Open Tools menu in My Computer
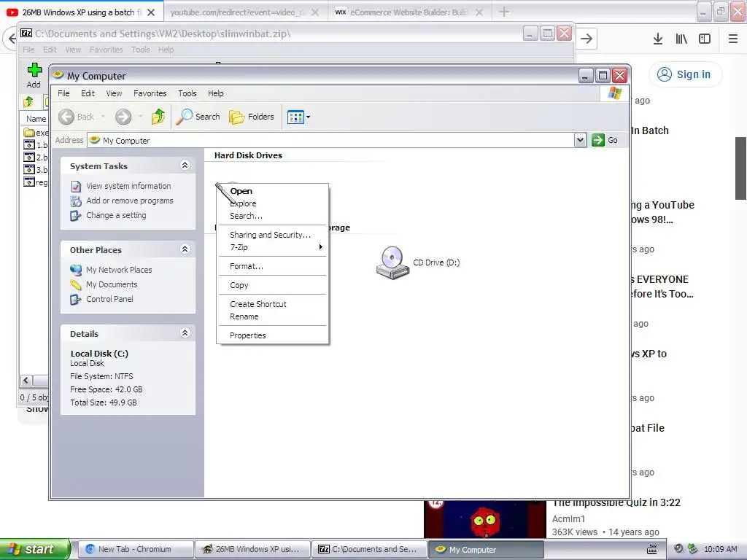The image size is (747, 560). 187,93
